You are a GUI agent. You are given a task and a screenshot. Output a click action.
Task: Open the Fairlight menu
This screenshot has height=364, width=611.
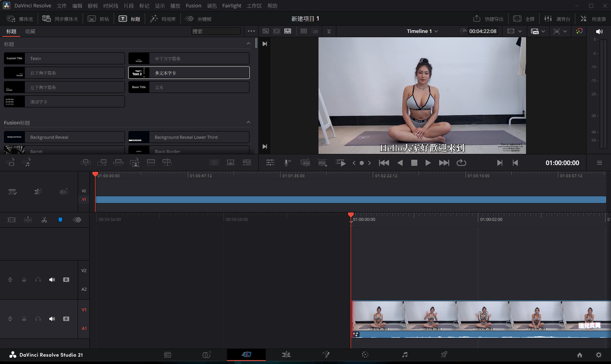click(232, 6)
